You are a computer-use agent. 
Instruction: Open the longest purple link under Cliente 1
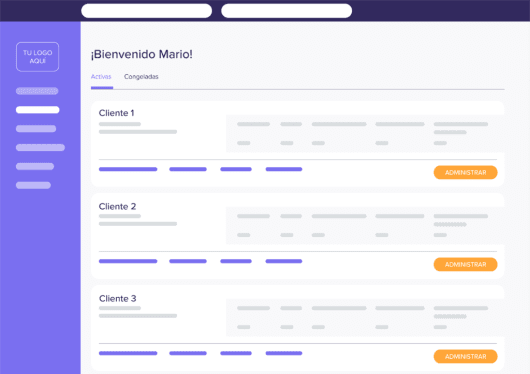coord(128,169)
